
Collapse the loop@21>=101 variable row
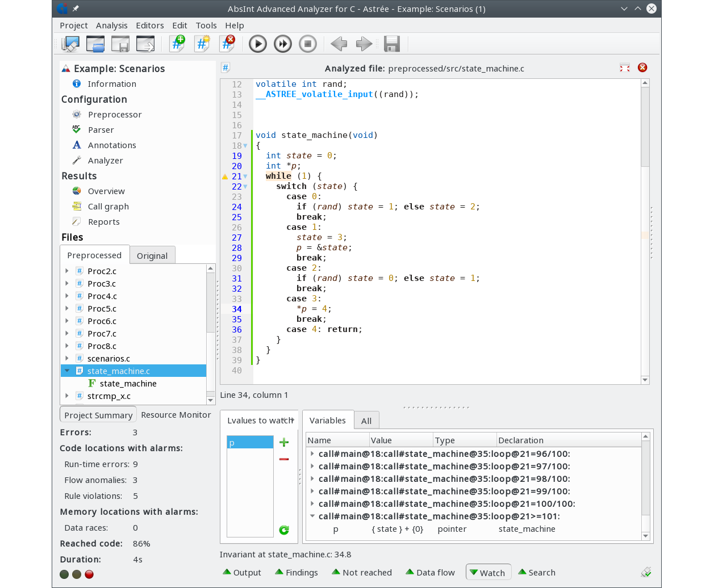(312, 516)
